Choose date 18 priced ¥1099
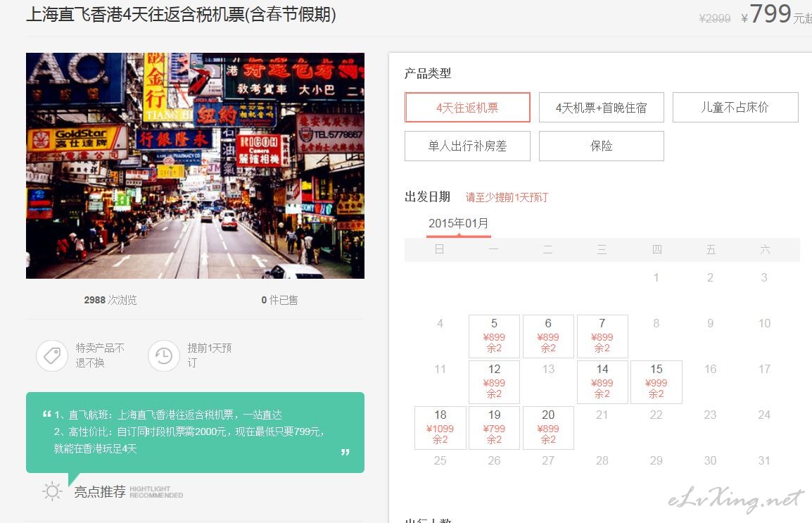The height and width of the screenshot is (523, 812). click(x=440, y=427)
